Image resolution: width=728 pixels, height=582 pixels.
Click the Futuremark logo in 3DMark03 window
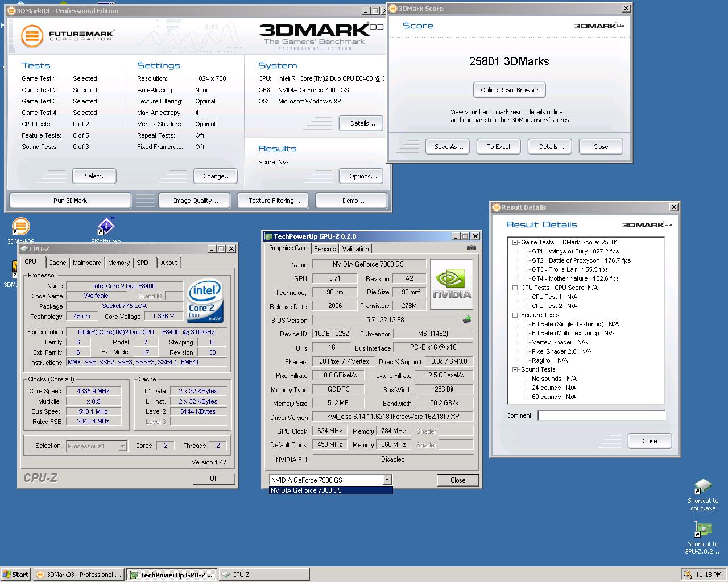pyautogui.click(x=68, y=36)
